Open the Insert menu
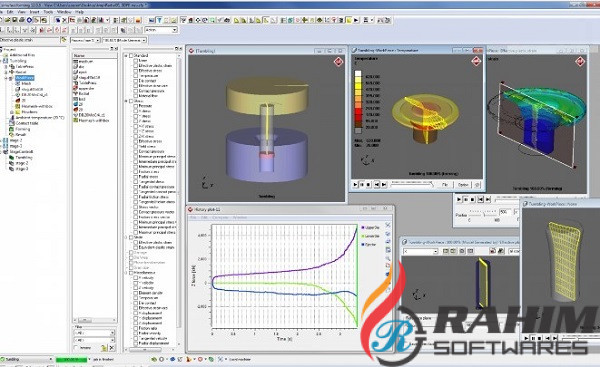This screenshot has width=600, height=367. pos(34,12)
